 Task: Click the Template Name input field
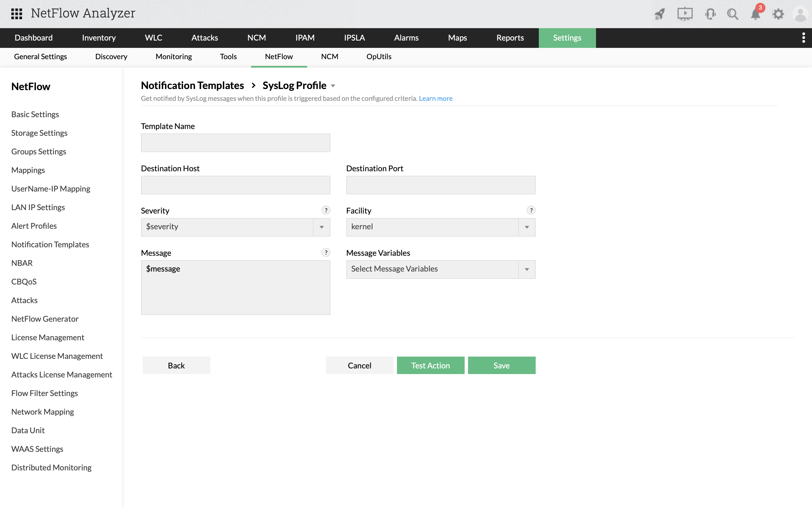[235, 143]
